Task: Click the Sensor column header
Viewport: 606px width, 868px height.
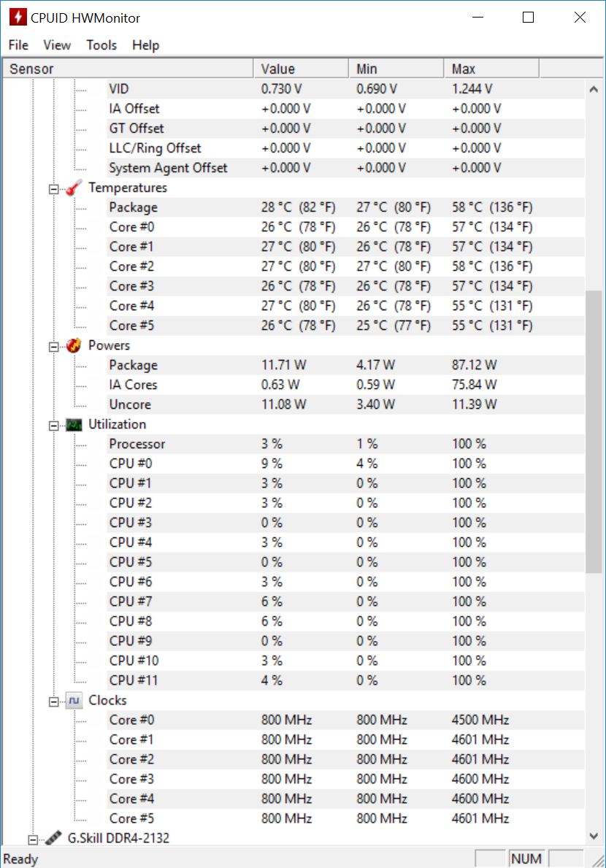Action: coord(130,69)
